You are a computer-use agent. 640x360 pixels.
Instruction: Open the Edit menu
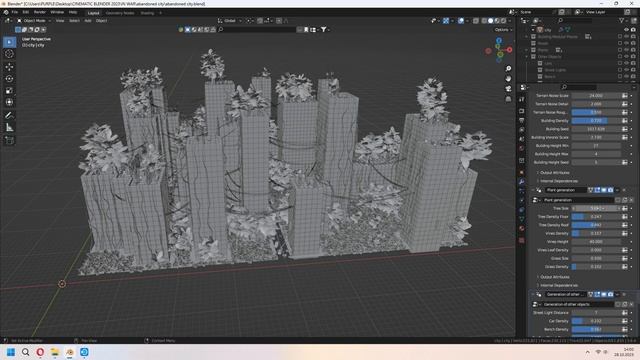(26, 12)
